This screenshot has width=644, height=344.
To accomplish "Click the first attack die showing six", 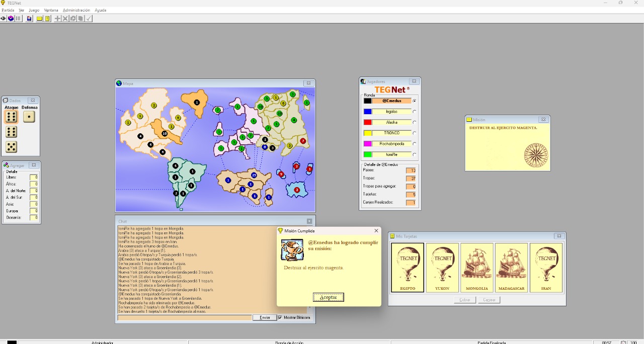I will point(11,117).
